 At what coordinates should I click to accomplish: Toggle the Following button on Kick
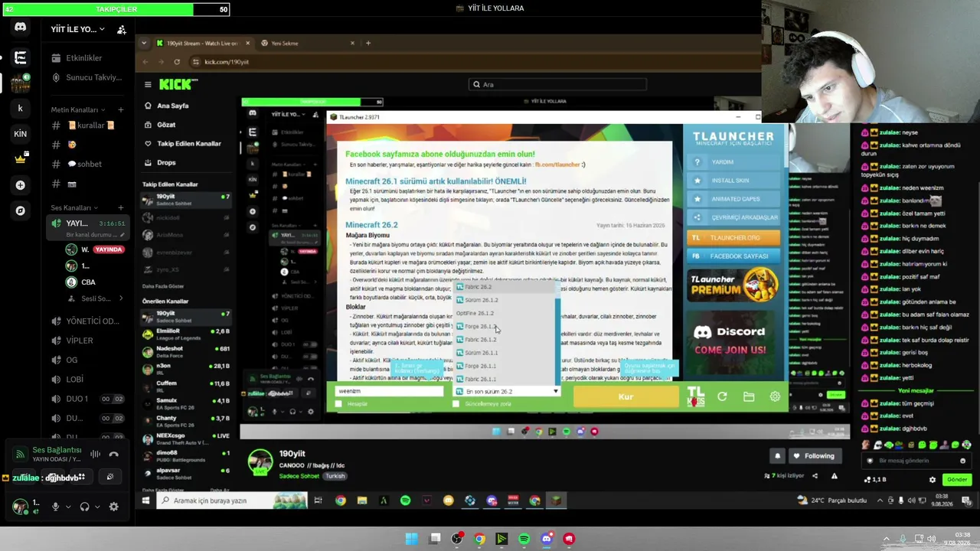814,456
